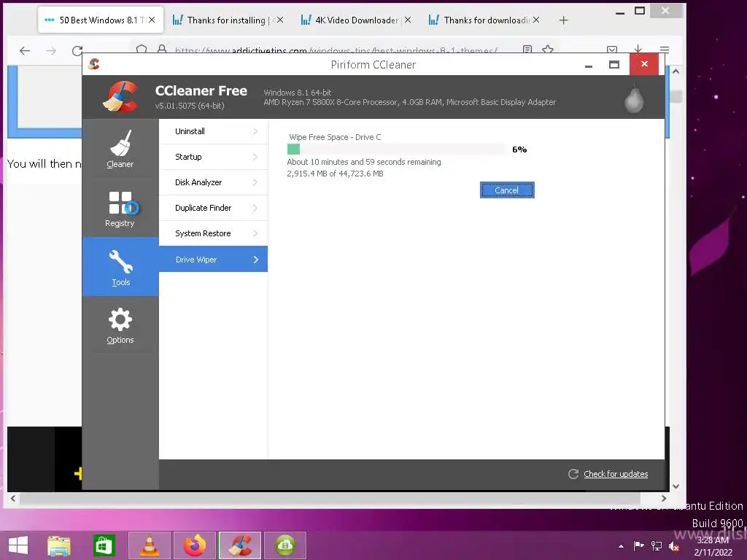Click the network tray icon

657,545
